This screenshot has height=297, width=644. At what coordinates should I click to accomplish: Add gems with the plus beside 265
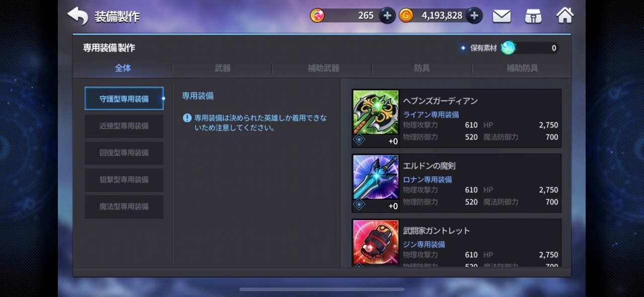[x=387, y=16]
